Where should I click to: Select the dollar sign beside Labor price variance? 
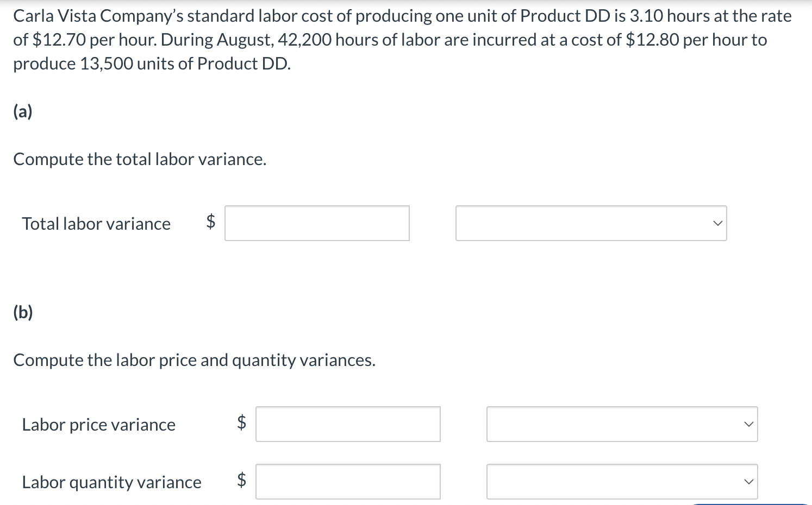click(240, 424)
